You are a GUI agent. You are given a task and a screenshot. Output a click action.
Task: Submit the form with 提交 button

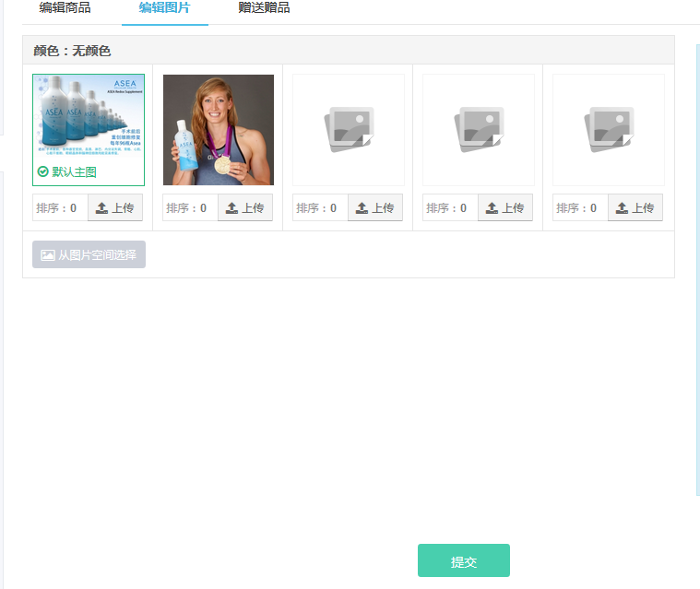(x=464, y=560)
